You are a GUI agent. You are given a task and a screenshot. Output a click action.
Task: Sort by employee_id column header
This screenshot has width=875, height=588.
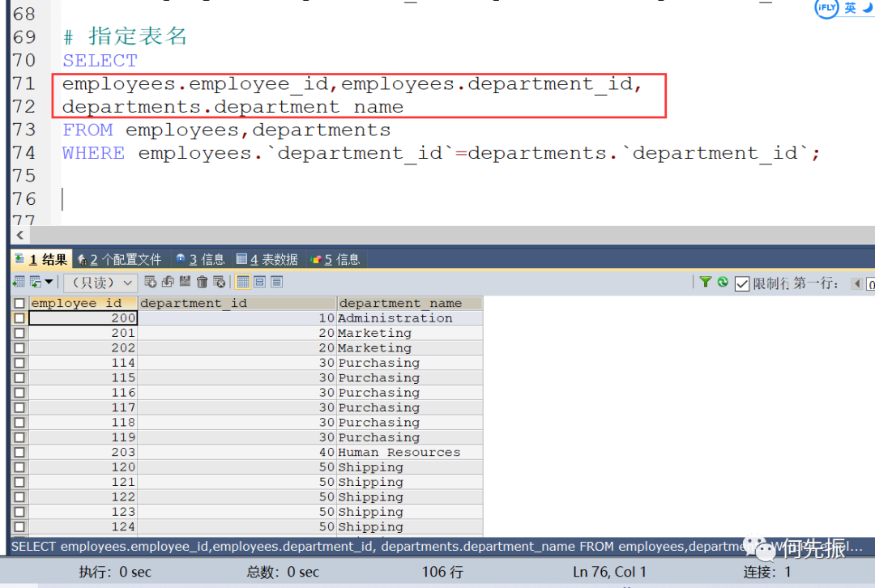[83, 303]
